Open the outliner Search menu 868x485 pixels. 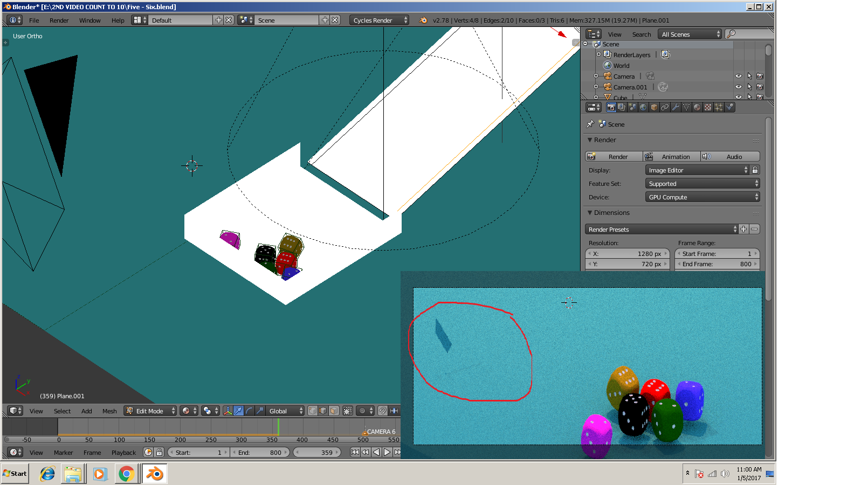641,34
